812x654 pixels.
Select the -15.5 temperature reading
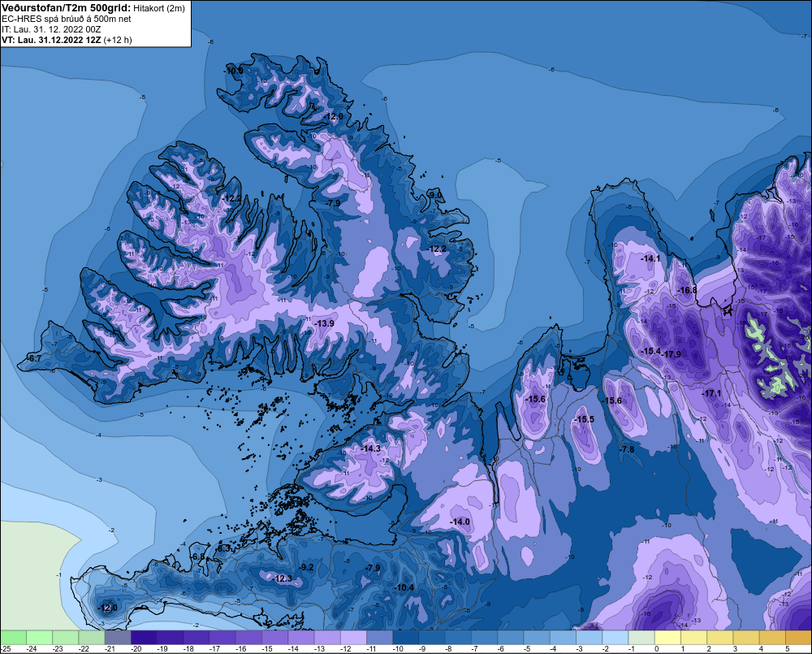point(585,419)
